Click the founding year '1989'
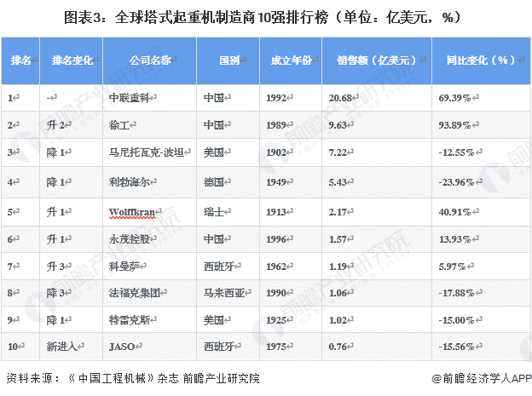The image size is (532, 396). pyautogui.click(x=276, y=125)
